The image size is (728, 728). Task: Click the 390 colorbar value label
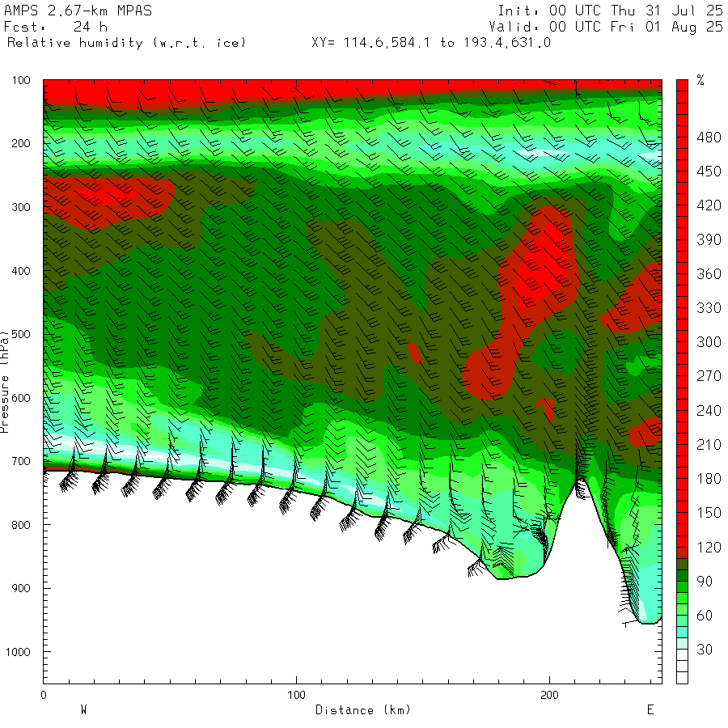point(709,240)
